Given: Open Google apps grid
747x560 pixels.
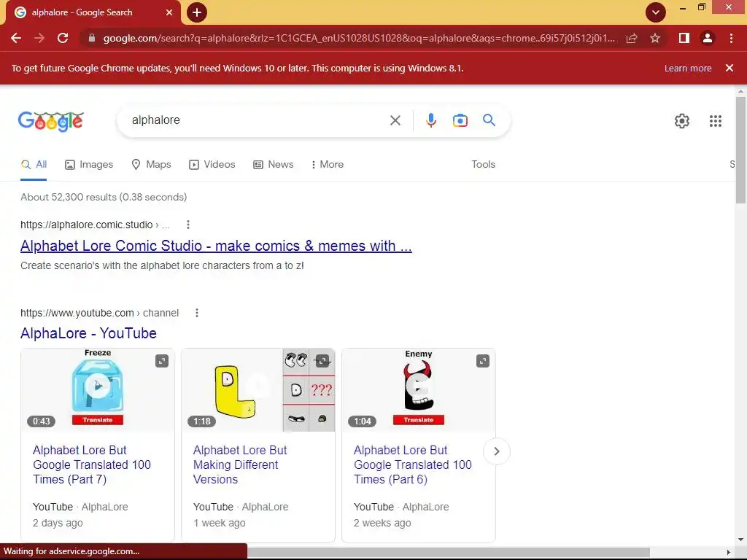Looking at the screenshot, I should [x=715, y=121].
